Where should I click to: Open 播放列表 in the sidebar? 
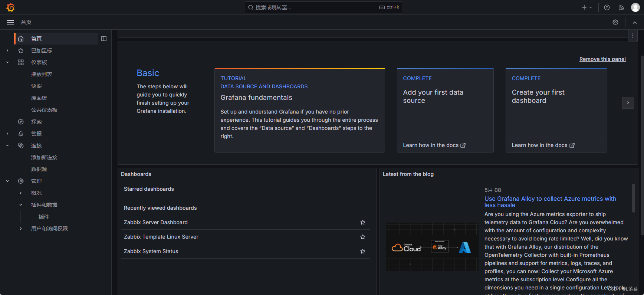coord(42,74)
